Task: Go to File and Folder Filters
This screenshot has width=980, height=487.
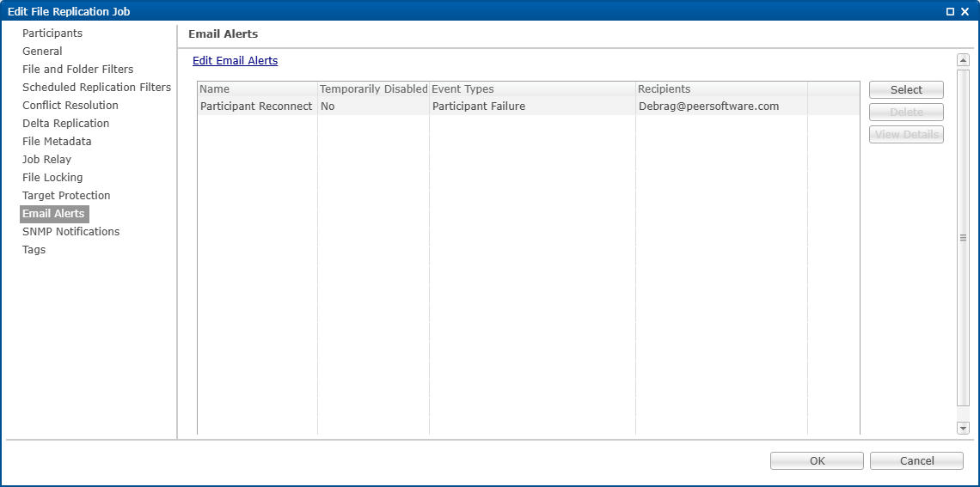Action: pyautogui.click(x=77, y=70)
